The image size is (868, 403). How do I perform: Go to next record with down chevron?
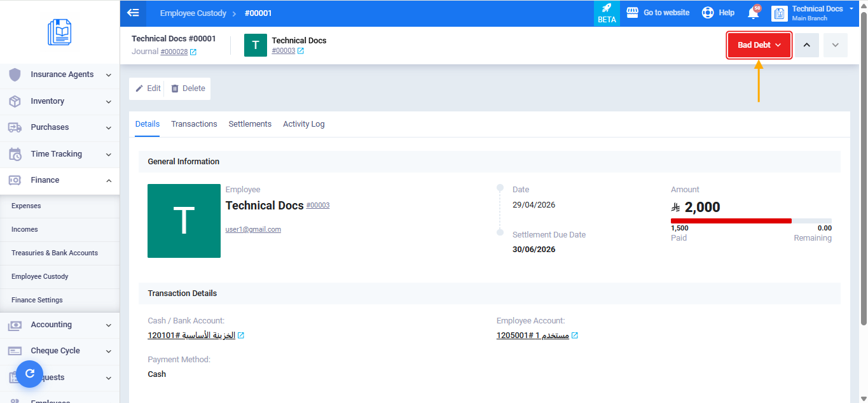(836, 45)
